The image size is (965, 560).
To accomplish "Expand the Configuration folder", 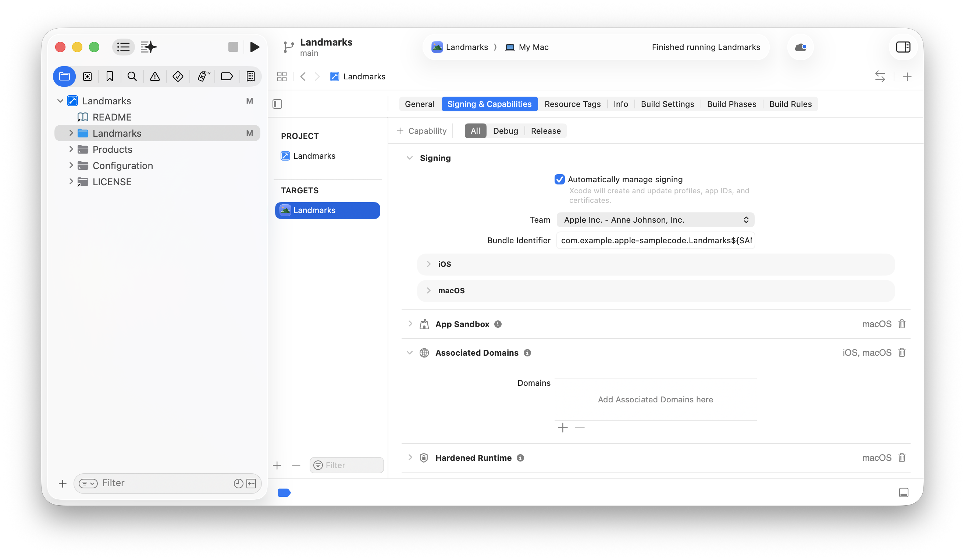I will point(71,166).
